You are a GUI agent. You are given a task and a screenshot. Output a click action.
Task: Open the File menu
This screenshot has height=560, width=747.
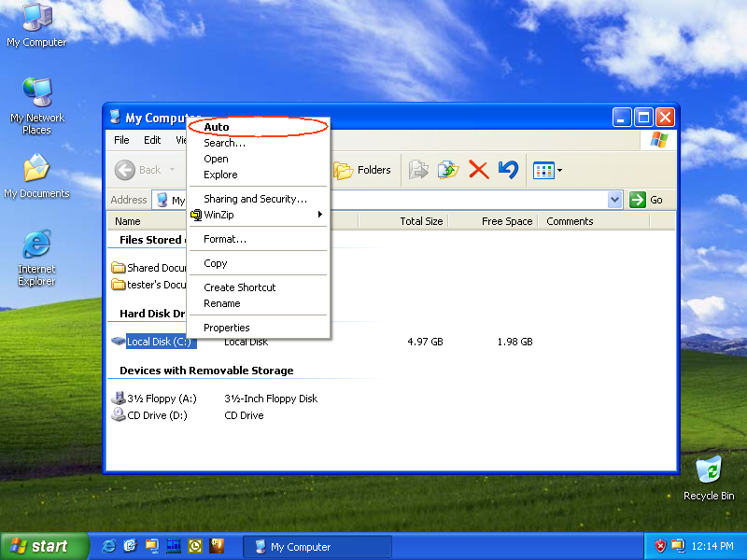[121, 140]
